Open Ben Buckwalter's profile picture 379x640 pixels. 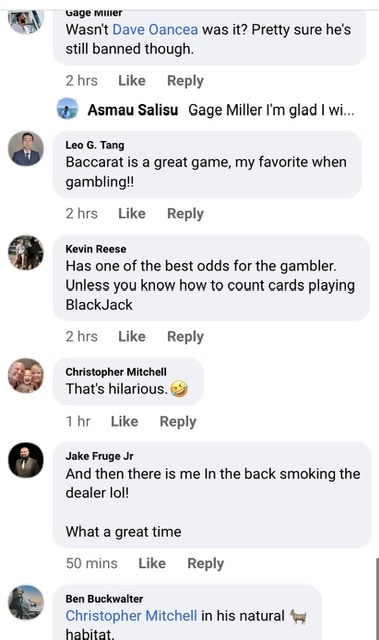[x=26, y=602]
